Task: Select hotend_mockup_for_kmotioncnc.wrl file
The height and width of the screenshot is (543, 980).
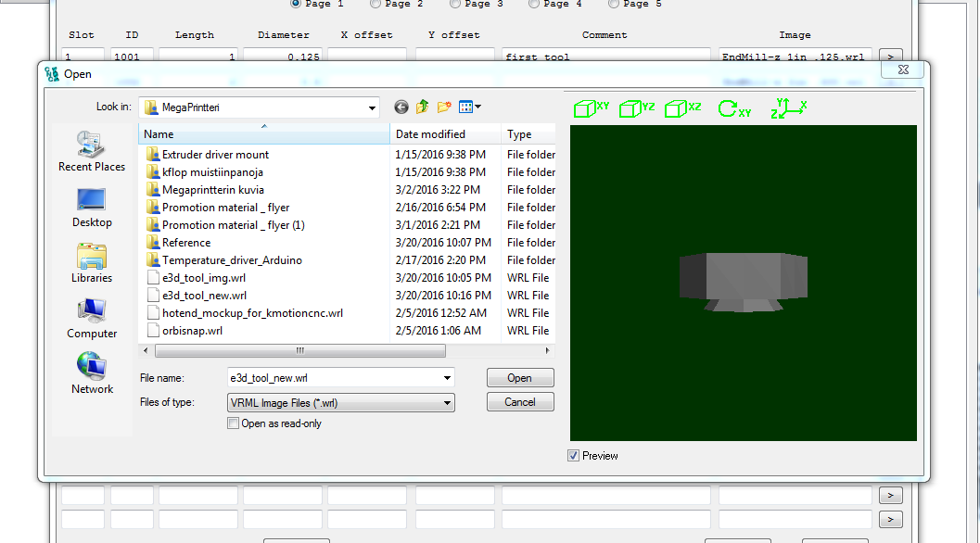Action: [252, 313]
